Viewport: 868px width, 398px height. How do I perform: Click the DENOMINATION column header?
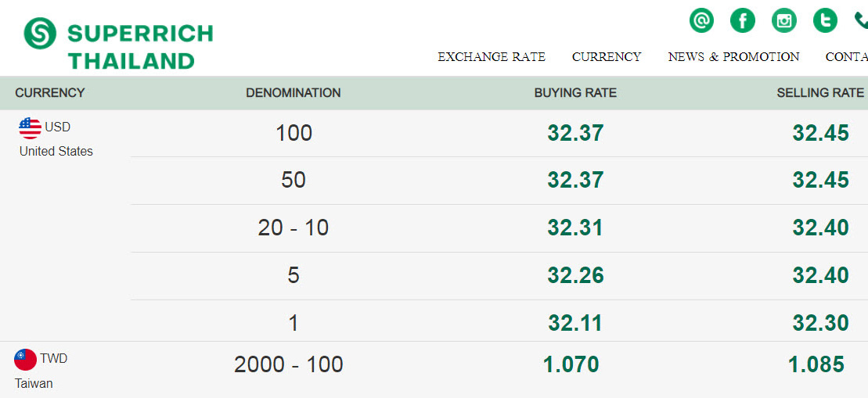pos(294,93)
